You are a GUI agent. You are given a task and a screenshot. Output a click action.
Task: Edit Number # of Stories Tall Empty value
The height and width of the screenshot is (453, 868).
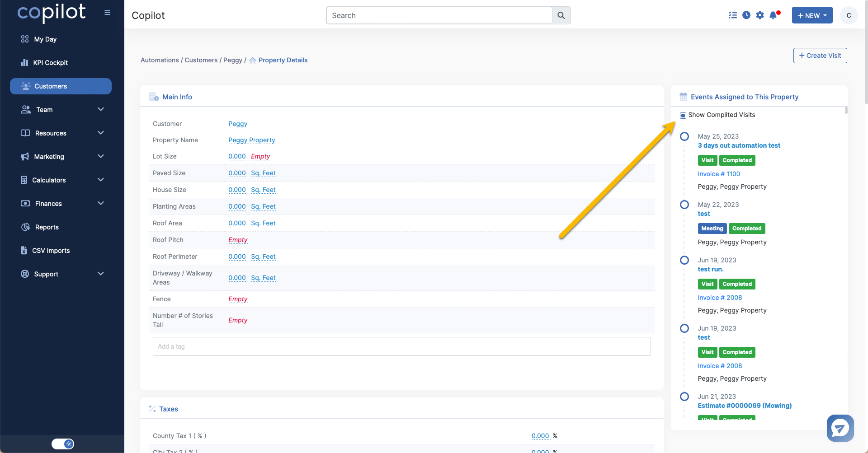click(238, 320)
